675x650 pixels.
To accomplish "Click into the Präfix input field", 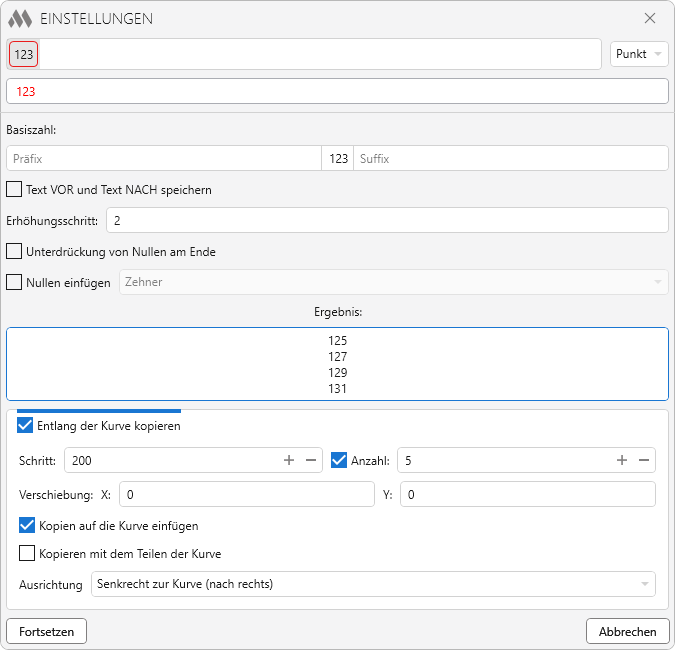I will point(163,158).
